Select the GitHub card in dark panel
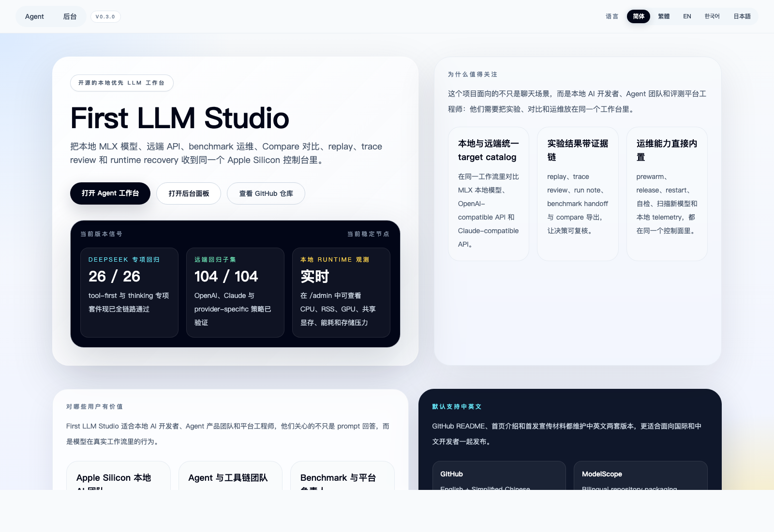 [499, 475]
